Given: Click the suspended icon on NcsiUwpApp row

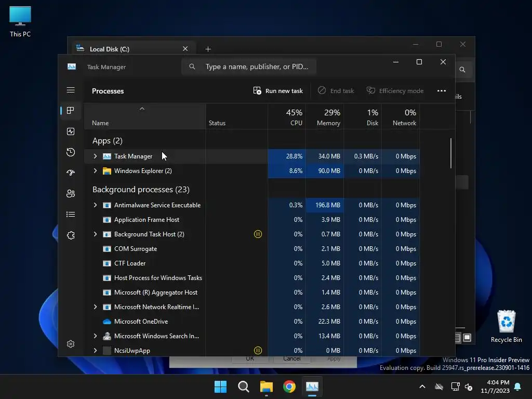Looking at the screenshot, I should [258, 350].
